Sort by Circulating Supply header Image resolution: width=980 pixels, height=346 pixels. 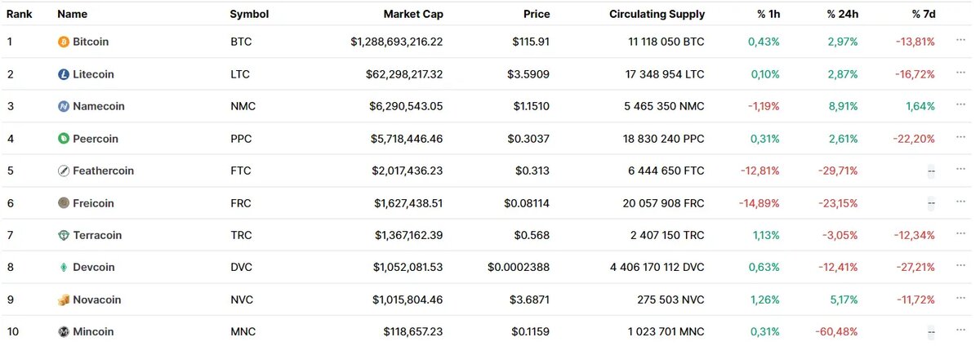pos(657,14)
